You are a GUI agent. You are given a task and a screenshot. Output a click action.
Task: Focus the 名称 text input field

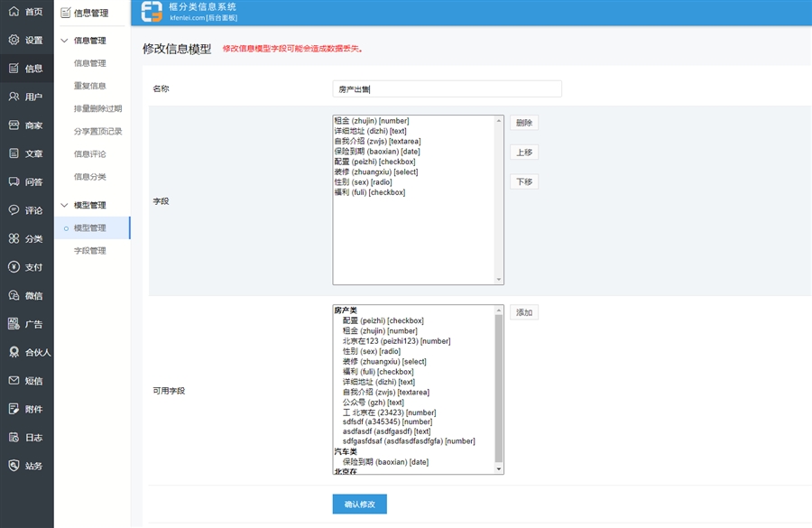(447, 88)
